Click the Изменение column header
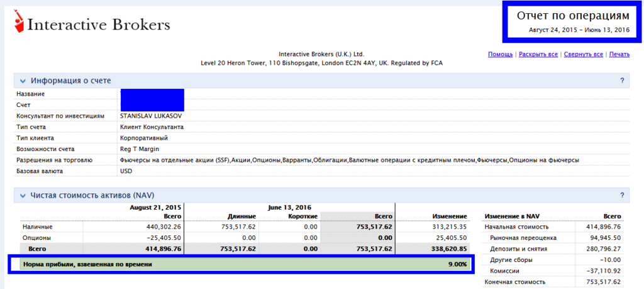This screenshot has width=644, height=289. tap(449, 216)
